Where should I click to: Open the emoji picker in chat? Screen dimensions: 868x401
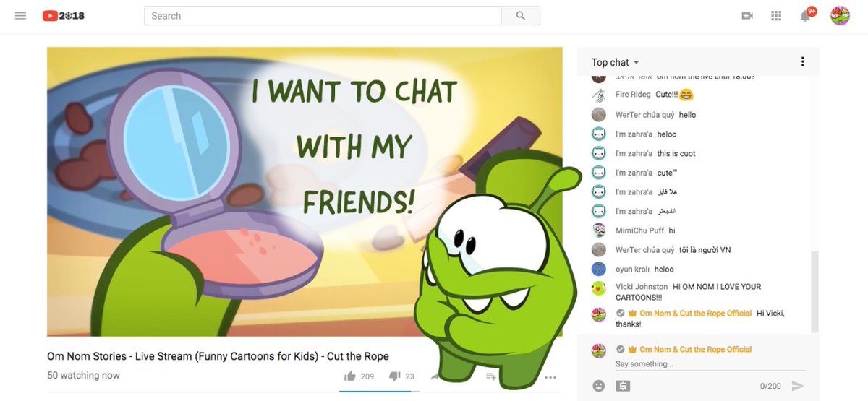(x=598, y=386)
